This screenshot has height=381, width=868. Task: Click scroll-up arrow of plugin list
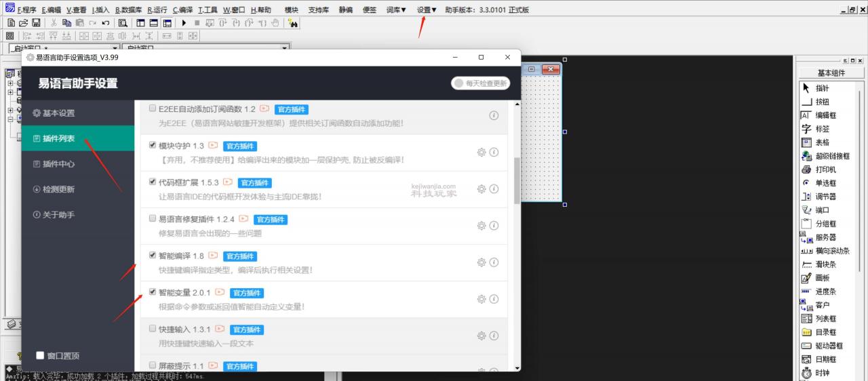point(517,104)
